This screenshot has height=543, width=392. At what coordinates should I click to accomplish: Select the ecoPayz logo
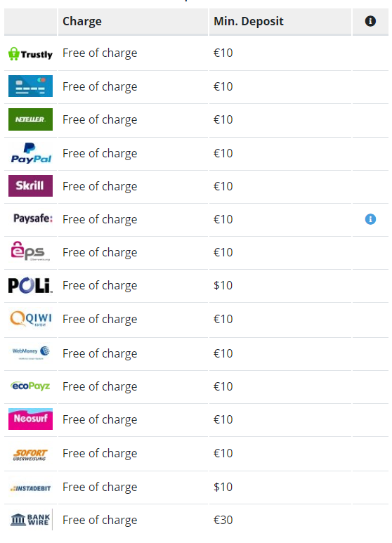pyautogui.click(x=30, y=386)
